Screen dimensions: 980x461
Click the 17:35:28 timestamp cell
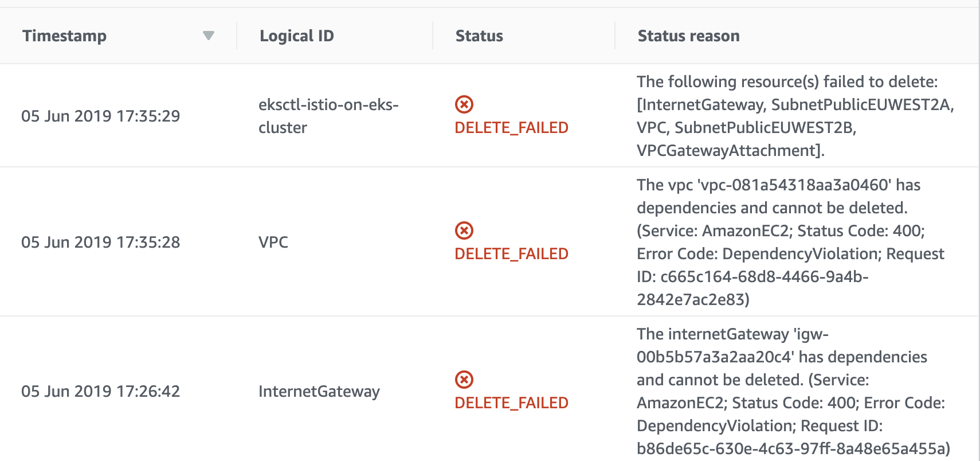101,242
